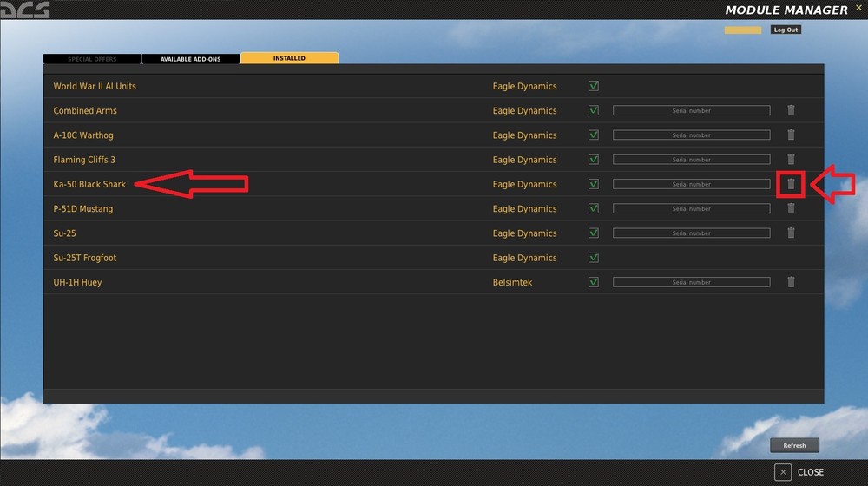Focus the Su-25 serial number field

tap(692, 233)
